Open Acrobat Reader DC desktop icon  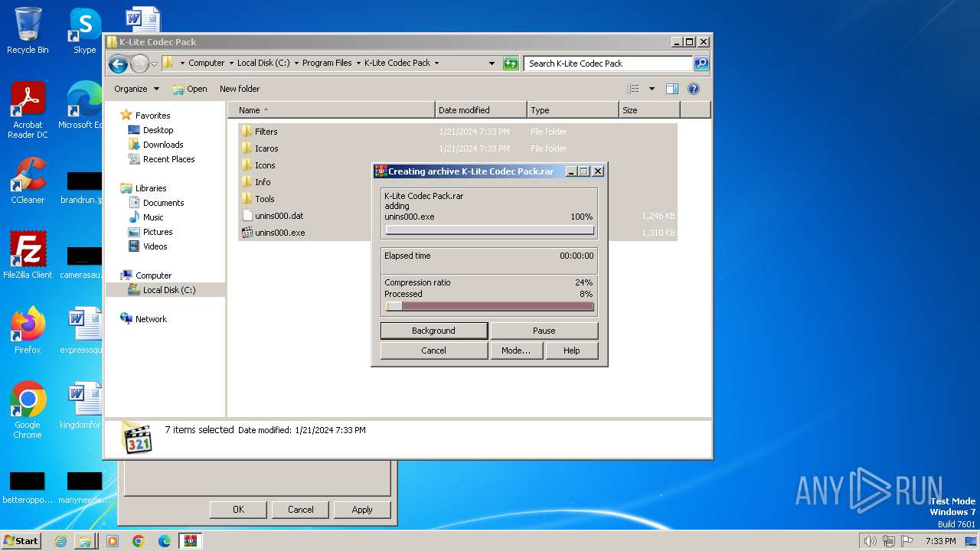point(28,110)
